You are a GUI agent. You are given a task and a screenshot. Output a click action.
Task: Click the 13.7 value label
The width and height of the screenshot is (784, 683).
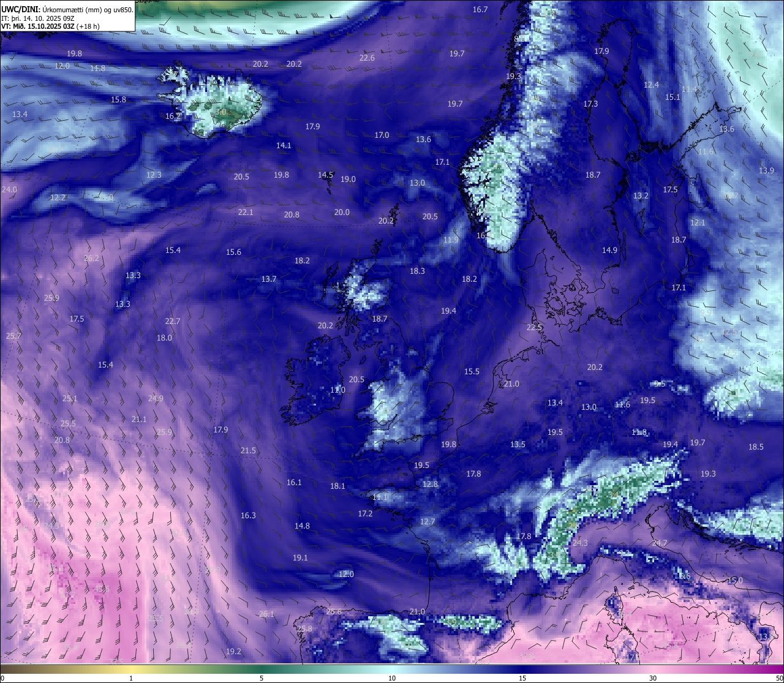click(269, 279)
